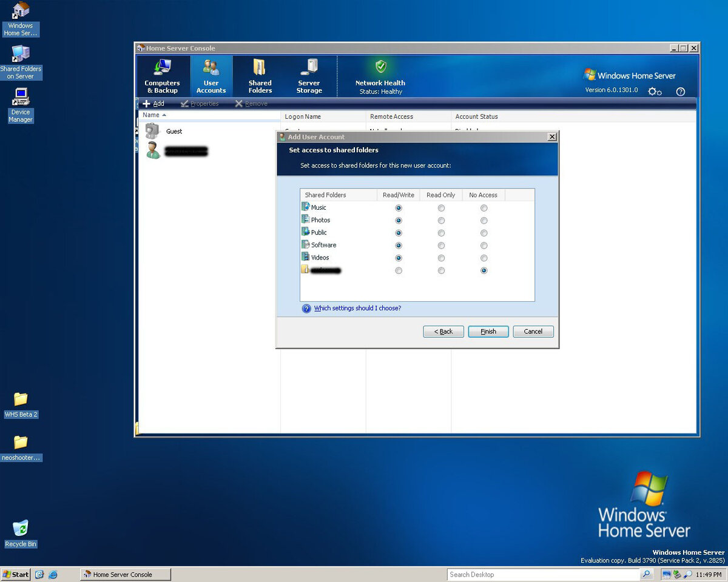Open the Settings gear in console

pyautogui.click(x=655, y=92)
